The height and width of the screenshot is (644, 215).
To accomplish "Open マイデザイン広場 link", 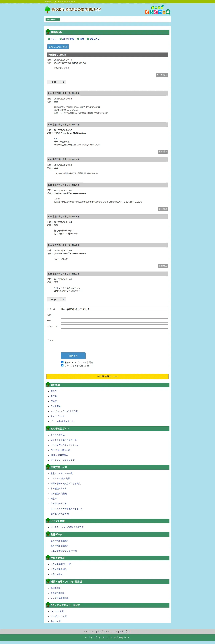I will tap(59, 617).
